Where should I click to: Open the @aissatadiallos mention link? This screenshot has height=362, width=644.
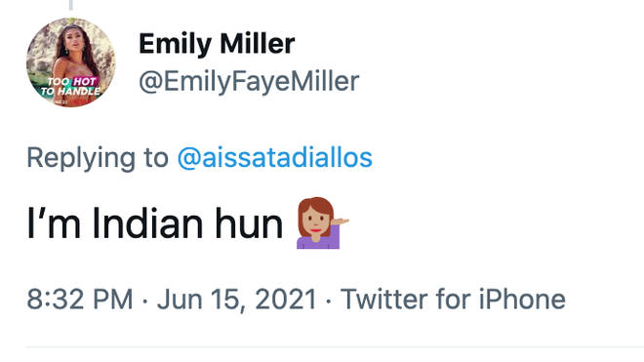coord(275,158)
